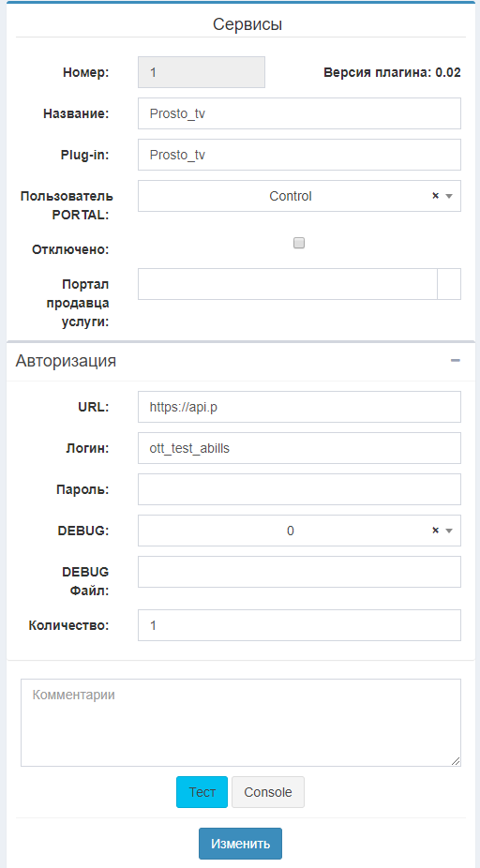Click the DEBUG Файл input field

pyautogui.click(x=299, y=572)
